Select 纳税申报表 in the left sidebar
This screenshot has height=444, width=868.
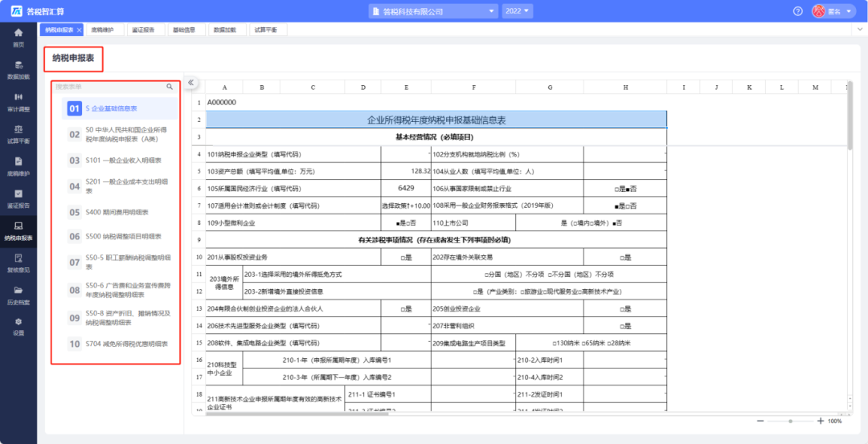click(18, 232)
